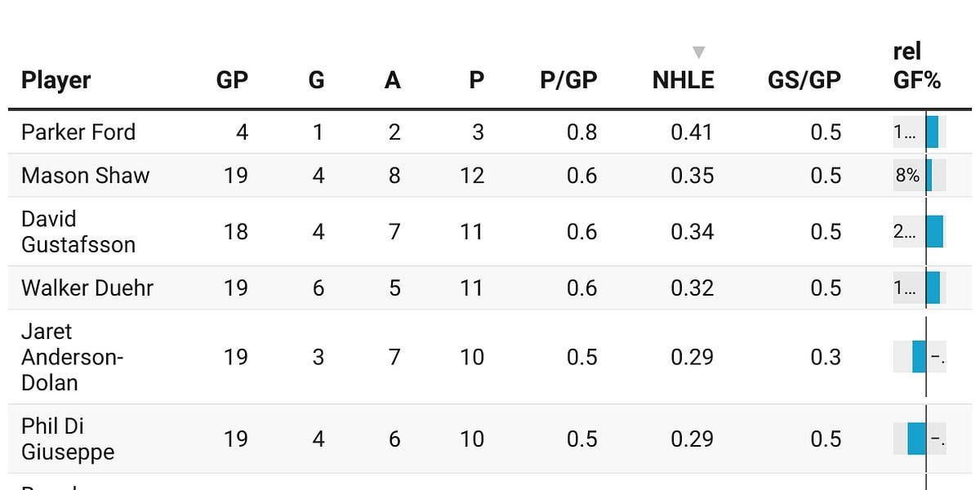Click Mason Shaw's 8% rel GF% bar
Viewport: 980px width, 490px height.
(929, 176)
